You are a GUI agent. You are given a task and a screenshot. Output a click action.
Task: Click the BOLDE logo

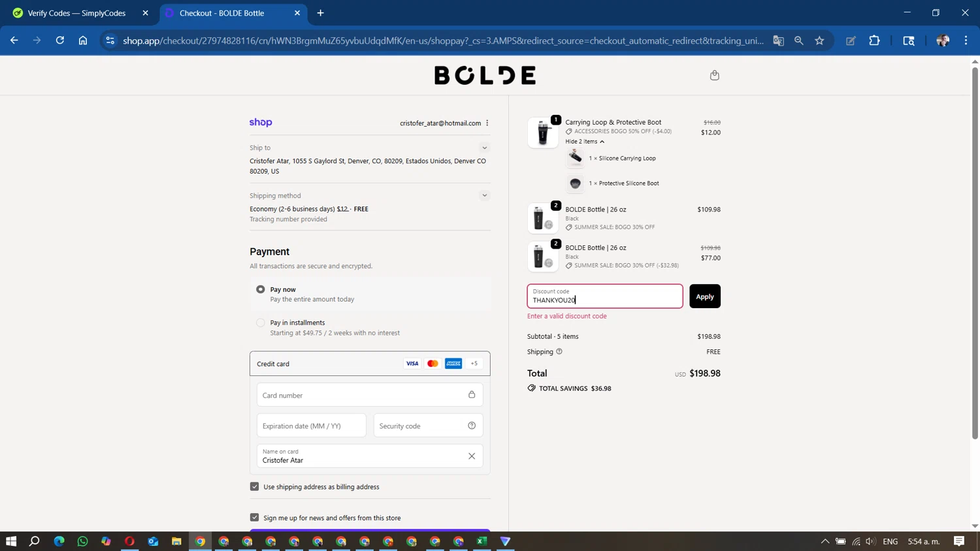pyautogui.click(x=485, y=75)
